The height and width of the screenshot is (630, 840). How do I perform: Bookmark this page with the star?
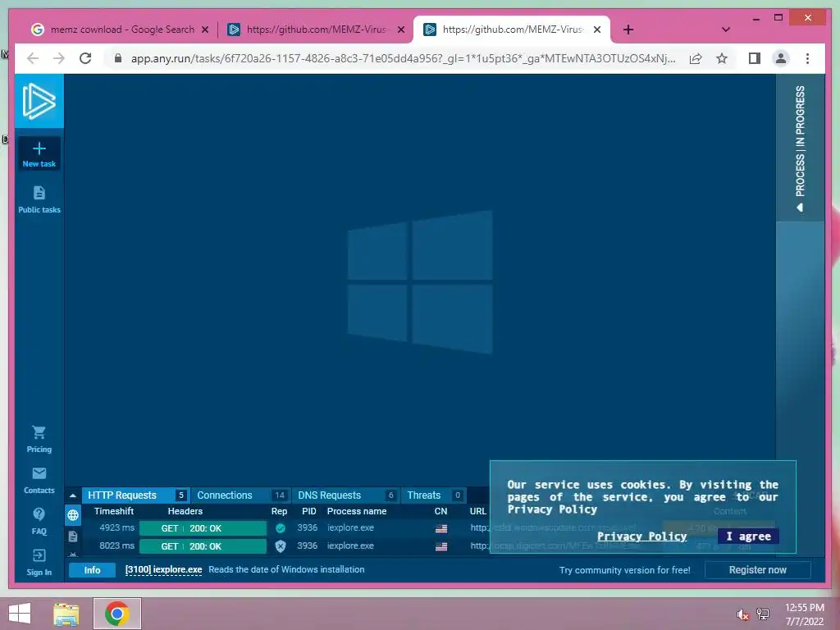(722, 58)
